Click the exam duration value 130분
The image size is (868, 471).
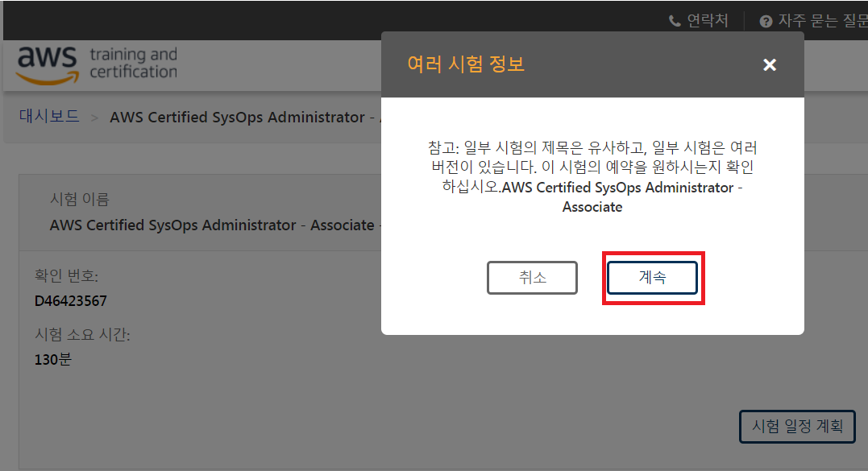tap(52, 359)
